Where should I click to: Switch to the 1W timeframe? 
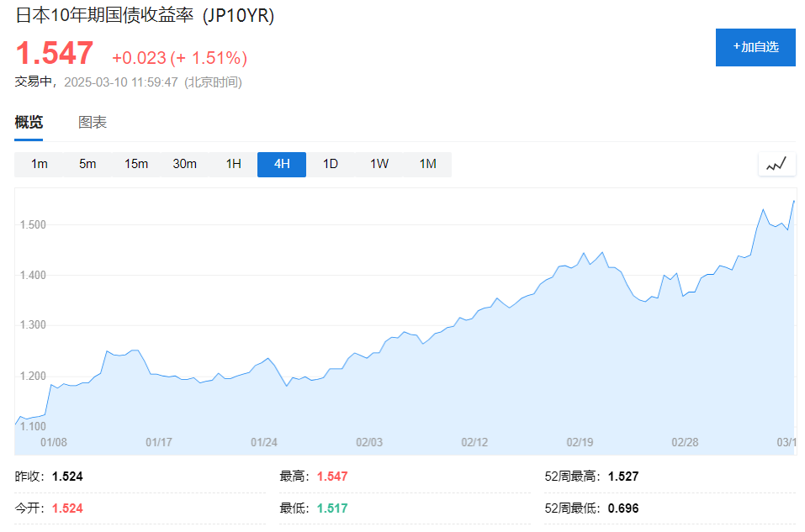coord(379,164)
